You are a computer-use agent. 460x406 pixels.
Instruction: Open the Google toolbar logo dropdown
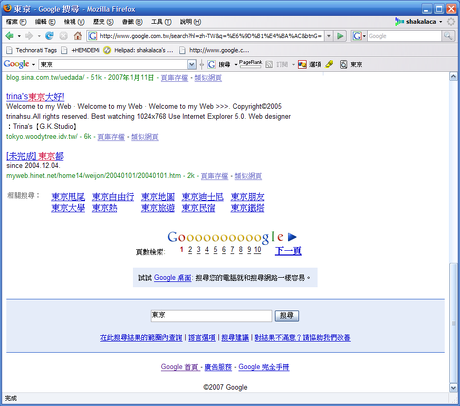click(x=33, y=64)
